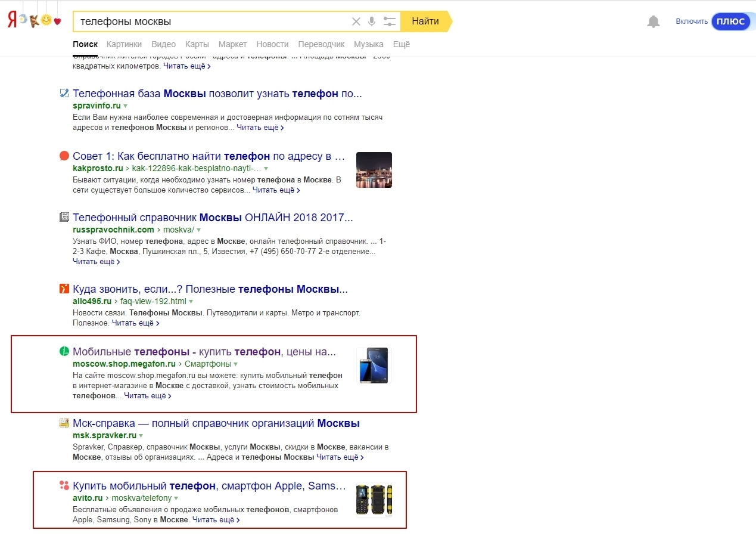The image size is (756, 536).
Task: Click the russpravochnik.com favicon
Action: coord(64,218)
